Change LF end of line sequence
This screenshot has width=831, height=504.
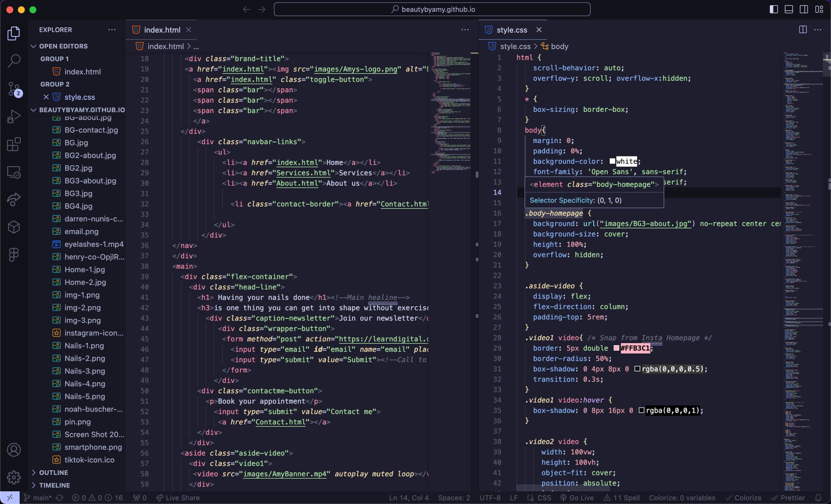(x=514, y=498)
